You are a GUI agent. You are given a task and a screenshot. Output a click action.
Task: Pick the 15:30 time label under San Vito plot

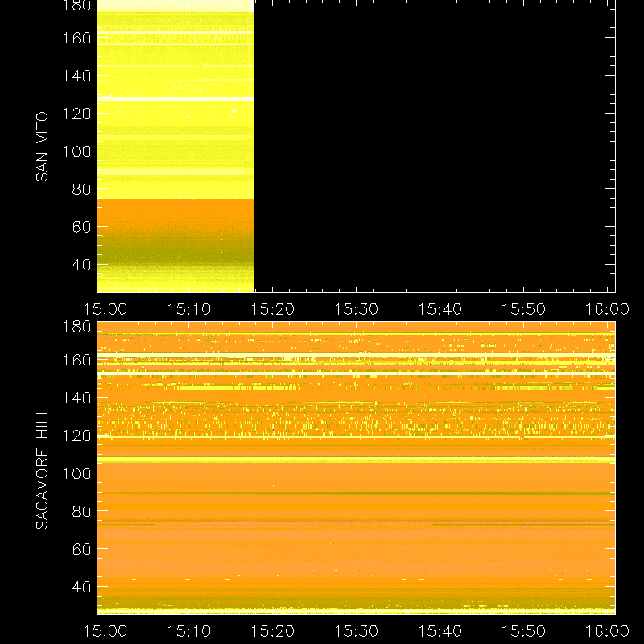(x=357, y=309)
